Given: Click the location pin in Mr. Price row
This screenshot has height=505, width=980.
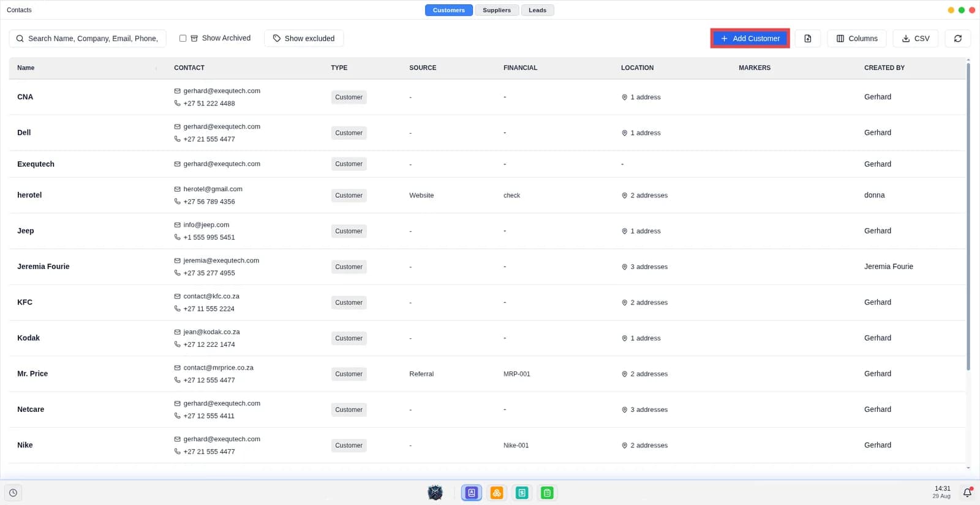Looking at the screenshot, I should [624, 374].
